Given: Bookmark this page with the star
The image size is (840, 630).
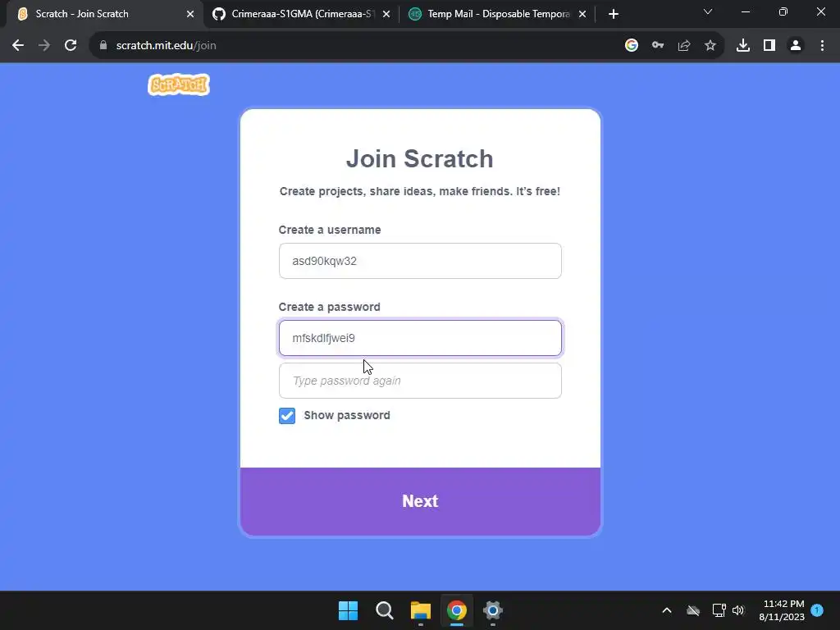Looking at the screenshot, I should coord(710,46).
